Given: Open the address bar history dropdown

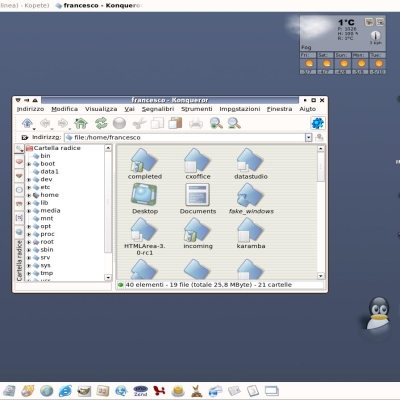Looking at the screenshot, I should coord(309,137).
